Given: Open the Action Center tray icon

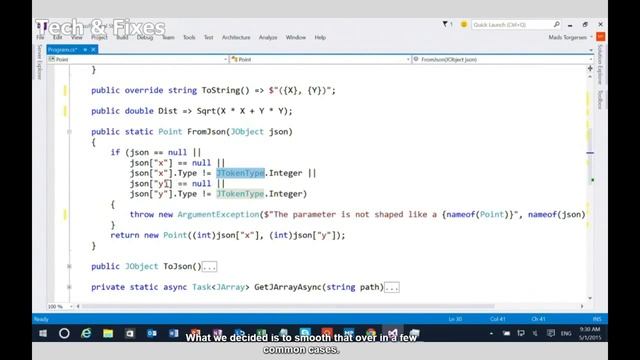Looking at the screenshot, I should [x=551, y=333].
